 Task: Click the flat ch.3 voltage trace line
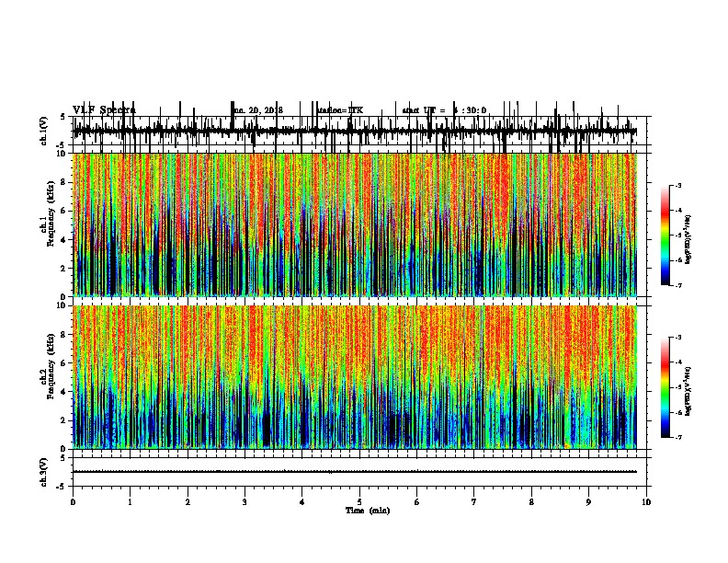pyautogui.click(x=355, y=472)
